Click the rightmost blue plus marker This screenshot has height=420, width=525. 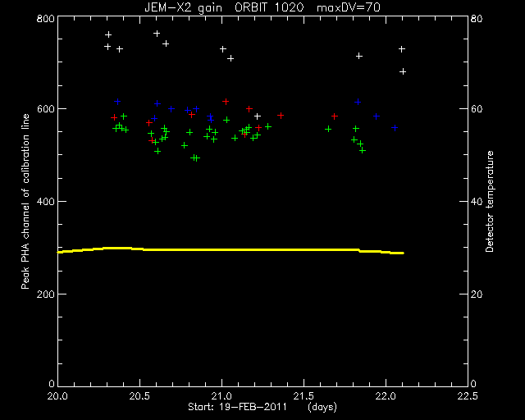(x=395, y=128)
